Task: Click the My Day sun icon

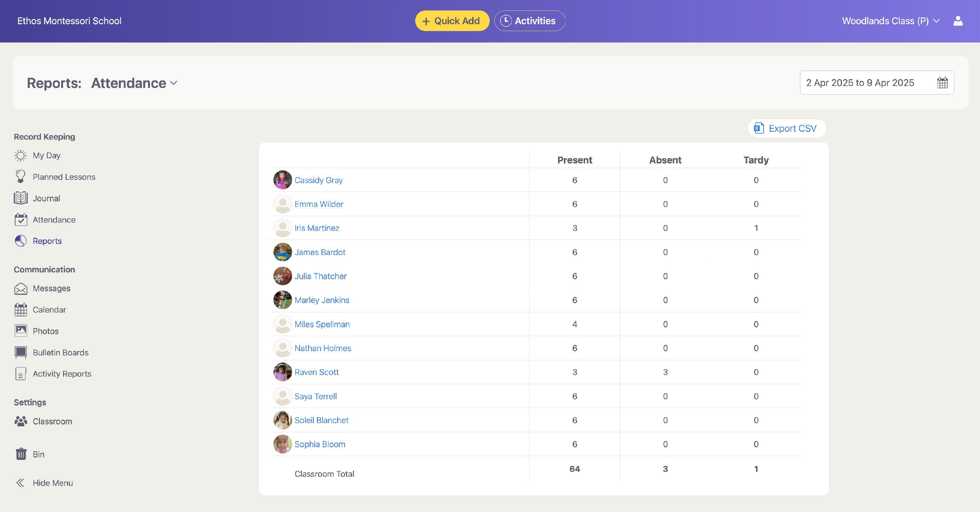Action: 21,155
